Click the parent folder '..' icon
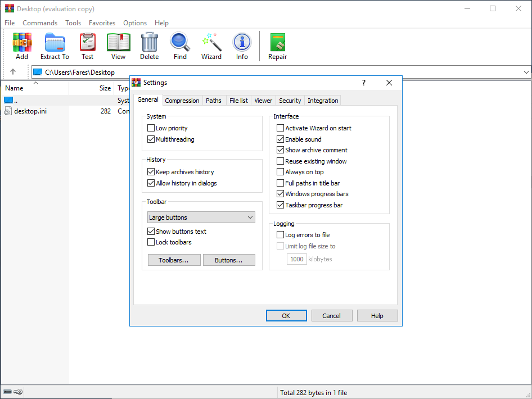532x399 pixels. coord(8,101)
